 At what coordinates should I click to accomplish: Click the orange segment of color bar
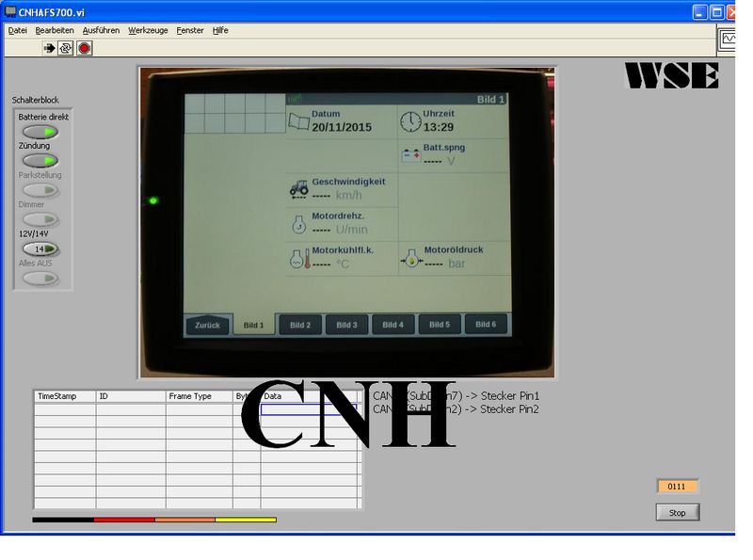tap(184, 520)
